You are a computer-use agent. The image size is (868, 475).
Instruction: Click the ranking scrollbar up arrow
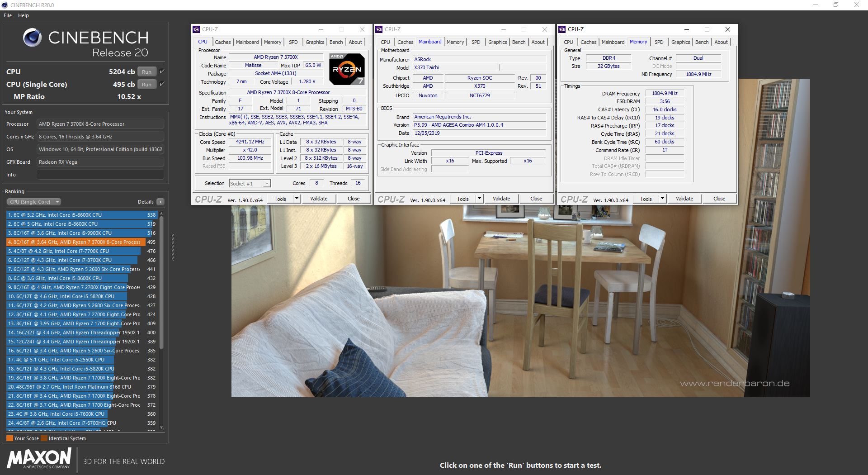(x=161, y=213)
